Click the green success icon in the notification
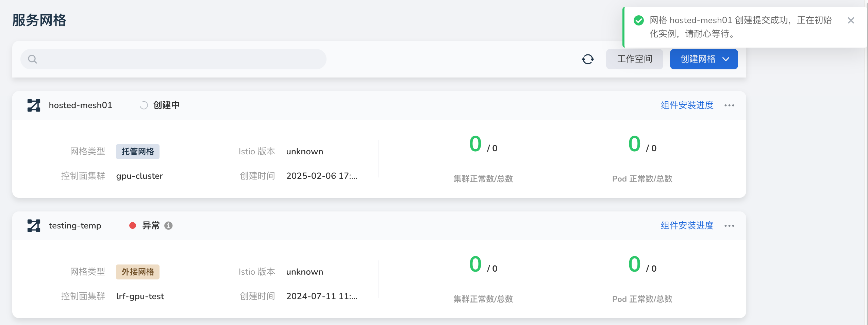The image size is (868, 325). pos(638,20)
